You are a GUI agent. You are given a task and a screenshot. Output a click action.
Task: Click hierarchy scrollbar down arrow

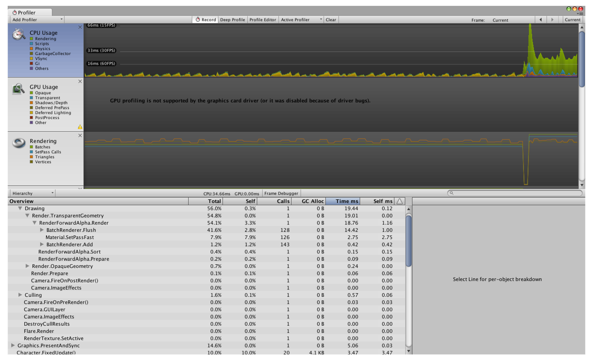point(408,351)
